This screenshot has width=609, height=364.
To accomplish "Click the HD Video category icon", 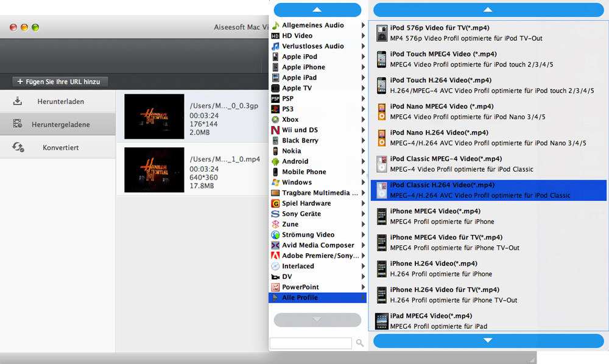I will 275,36.
